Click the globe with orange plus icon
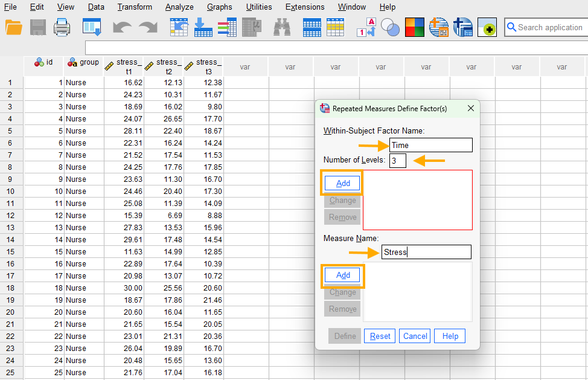The width and height of the screenshot is (588, 380). pyautogui.click(x=439, y=27)
